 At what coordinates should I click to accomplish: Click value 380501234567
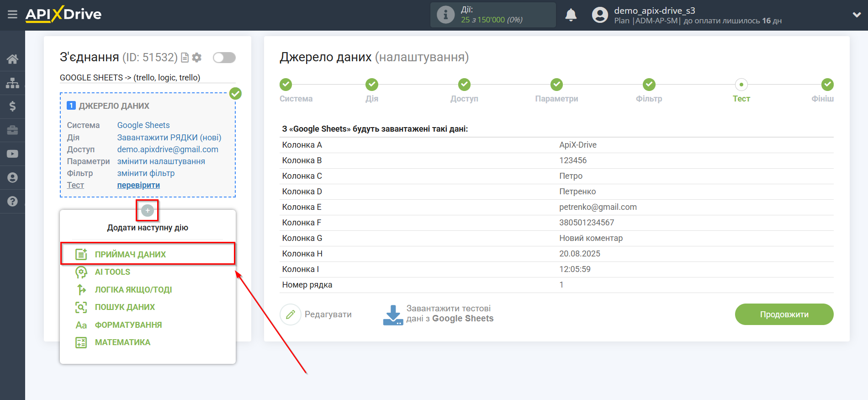pyautogui.click(x=587, y=223)
